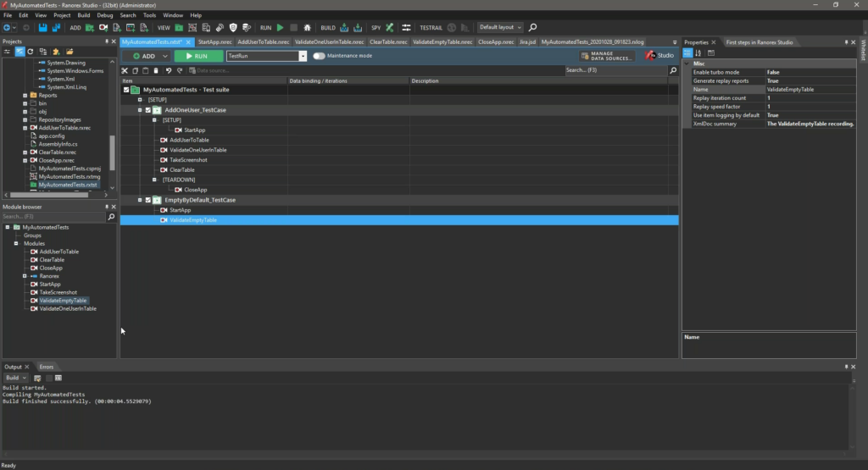
Task: Clear the output pane icon
Action: [37, 379]
